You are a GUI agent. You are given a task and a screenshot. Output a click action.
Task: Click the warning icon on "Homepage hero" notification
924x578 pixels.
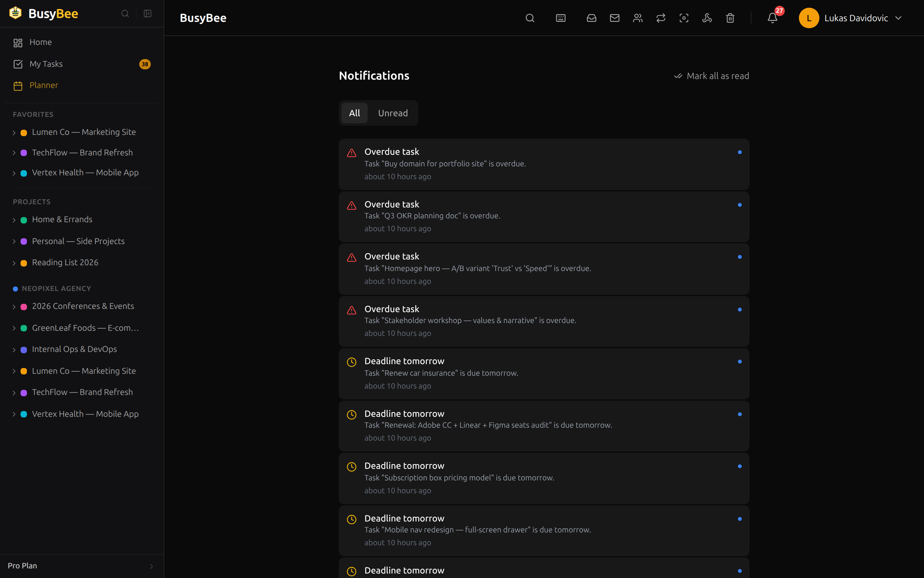point(351,258)
